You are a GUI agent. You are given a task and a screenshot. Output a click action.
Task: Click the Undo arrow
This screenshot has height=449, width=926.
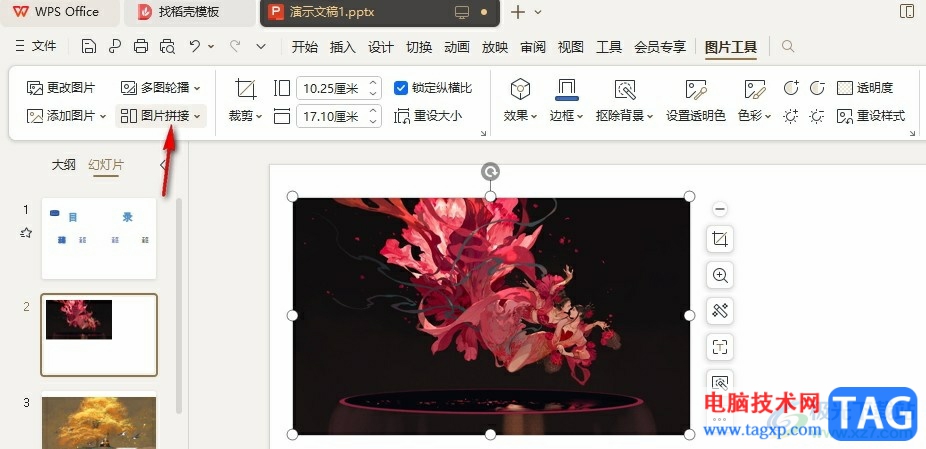pos(195,46)
